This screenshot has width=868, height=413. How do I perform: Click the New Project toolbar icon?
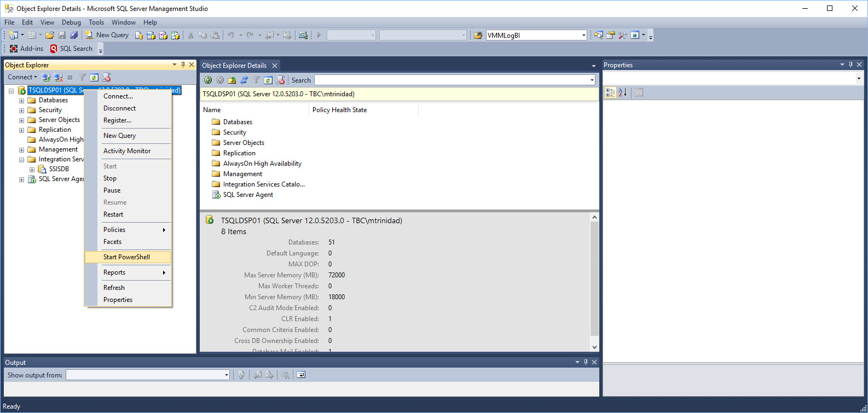click(x=14, y=35)
